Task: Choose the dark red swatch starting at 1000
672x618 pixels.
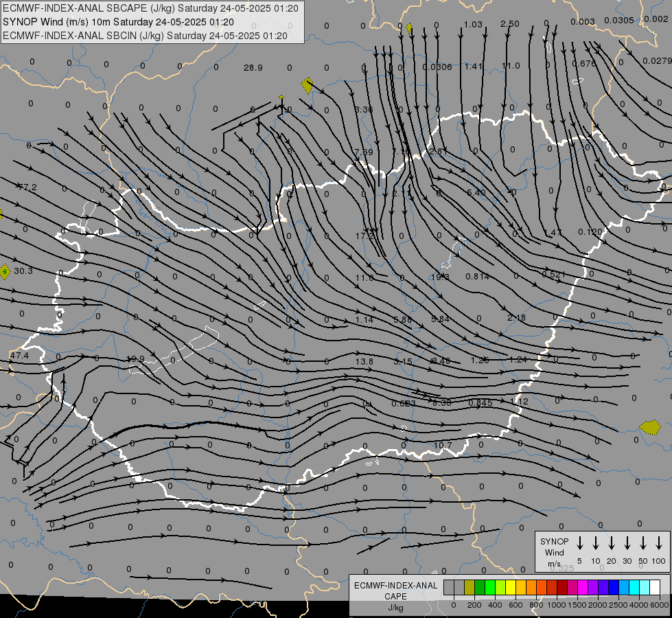Action: tap(562, 588)
